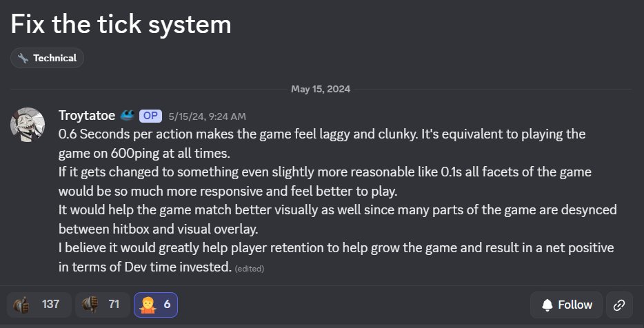Select the Technical tag label
The width and height of the screenshot is (644, 328).
54,59
